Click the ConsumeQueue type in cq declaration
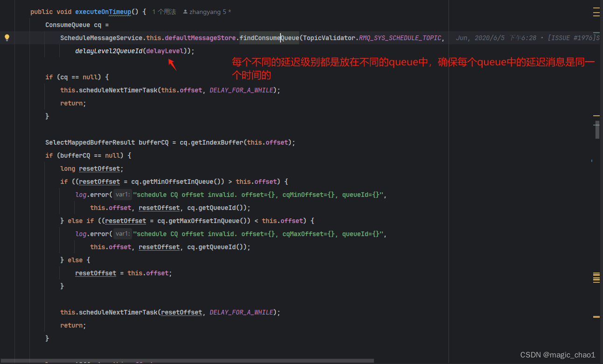This screenshot has height=364, width=603. 68,25
